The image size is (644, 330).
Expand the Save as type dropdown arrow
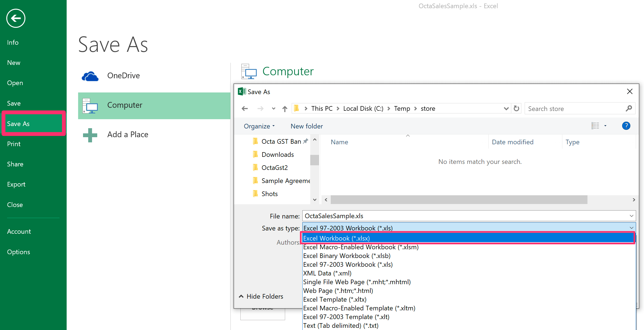click(x=631, y=228)
